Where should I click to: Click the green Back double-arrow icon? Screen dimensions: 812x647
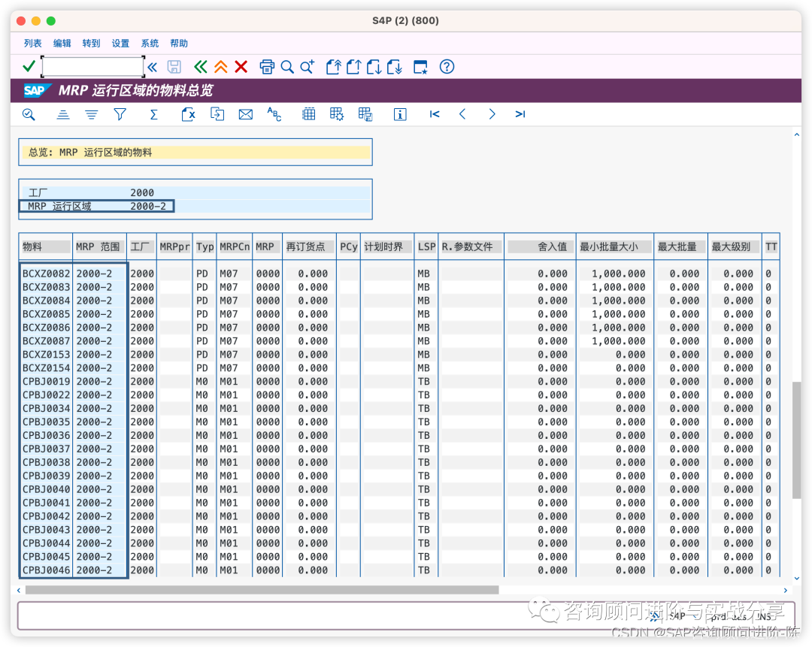click(x=201, y=67)
